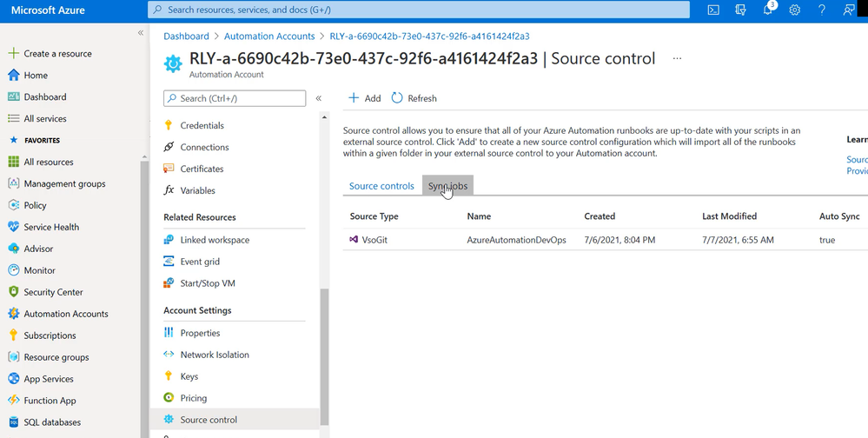The width and height of the screenshot is (868, 438).
Task: Collapse the Automation Account resource menu
Action: pyautogui.click(x=318, y=98)
